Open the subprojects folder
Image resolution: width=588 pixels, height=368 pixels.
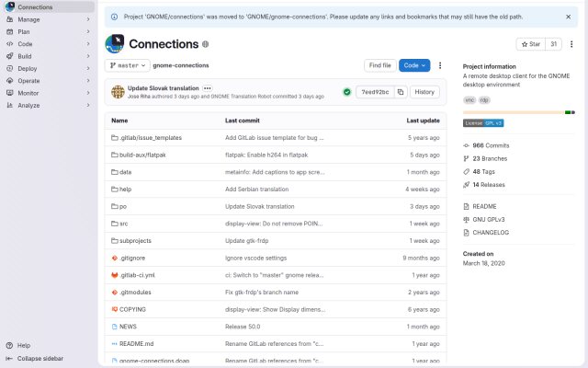(x=135, y=241)
